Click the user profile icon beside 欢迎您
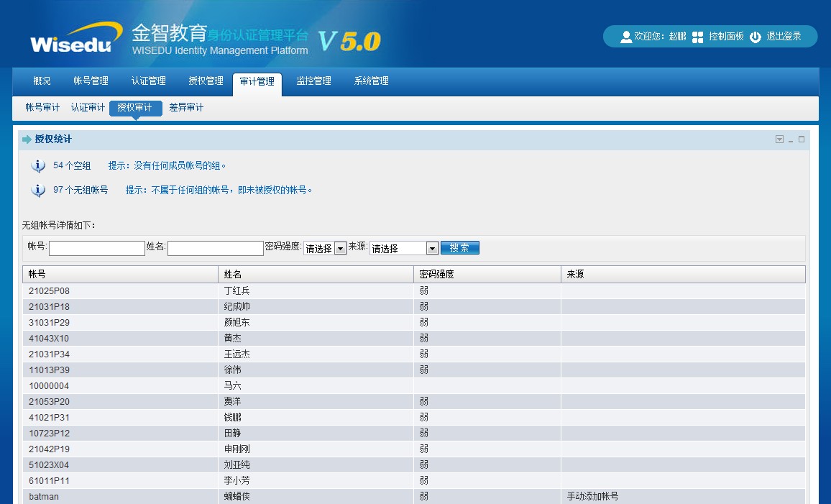This screenshot has width=831, height=504. [x=625, y=37]
